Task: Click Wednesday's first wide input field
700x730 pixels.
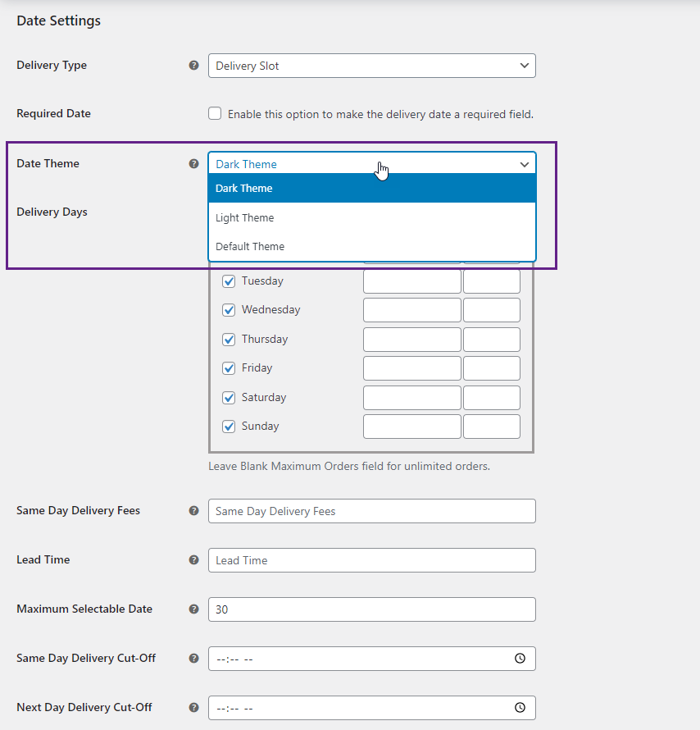Action: (x=412, y=310)
